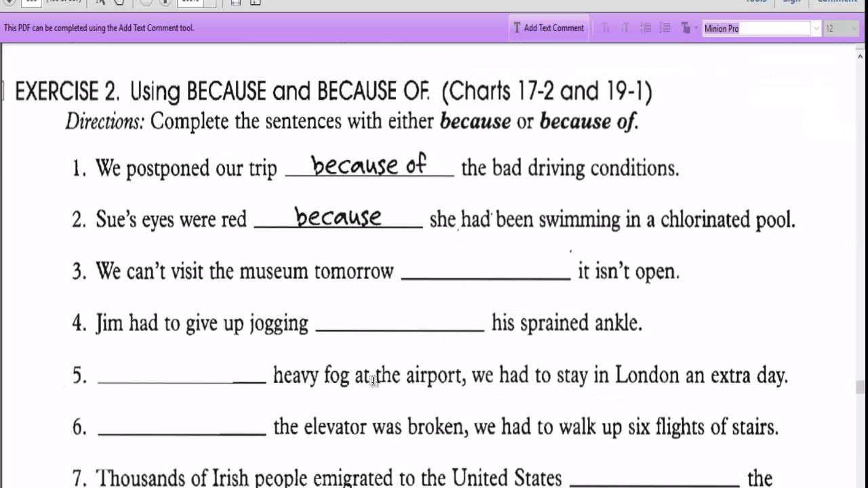Click the 'This PDF can be completed' notice
868x488 pixels.
coord(99,28)
